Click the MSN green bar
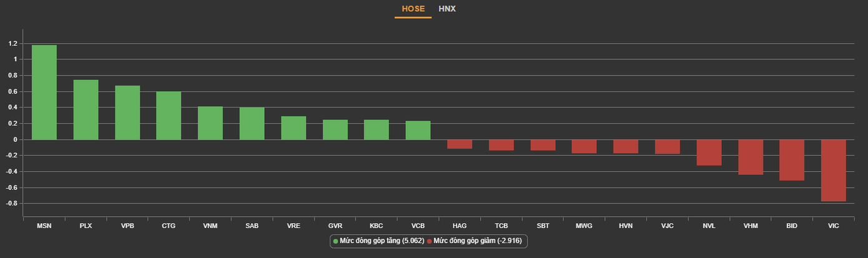The width and height of the screenshot is (868, 258). 44,92
